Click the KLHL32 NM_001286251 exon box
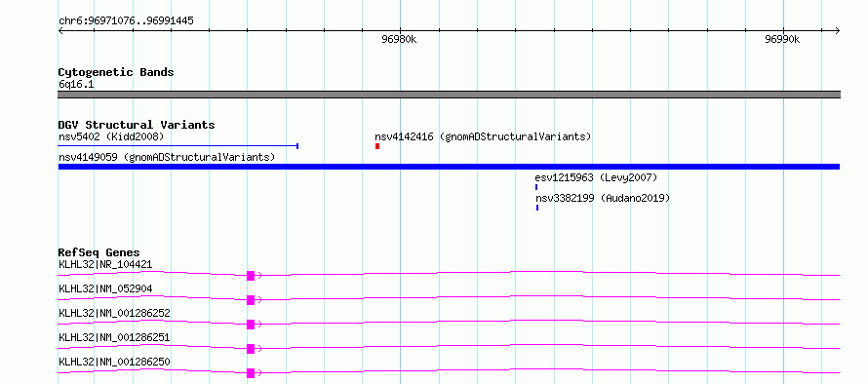 click(x=251, y=349)
